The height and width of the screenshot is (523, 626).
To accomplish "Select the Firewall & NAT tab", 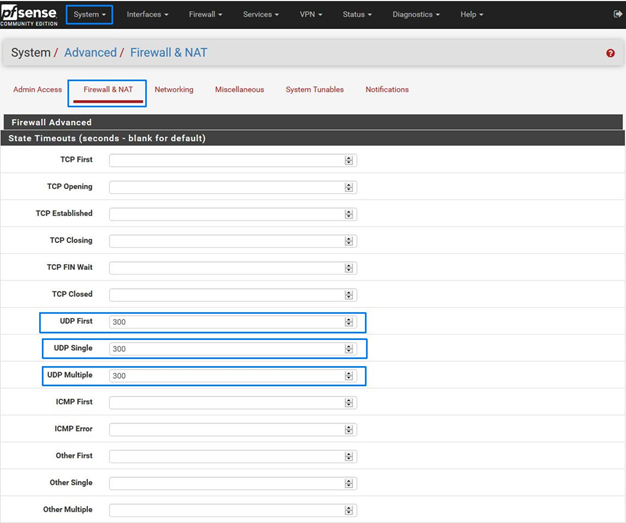I will coord(108,89).
